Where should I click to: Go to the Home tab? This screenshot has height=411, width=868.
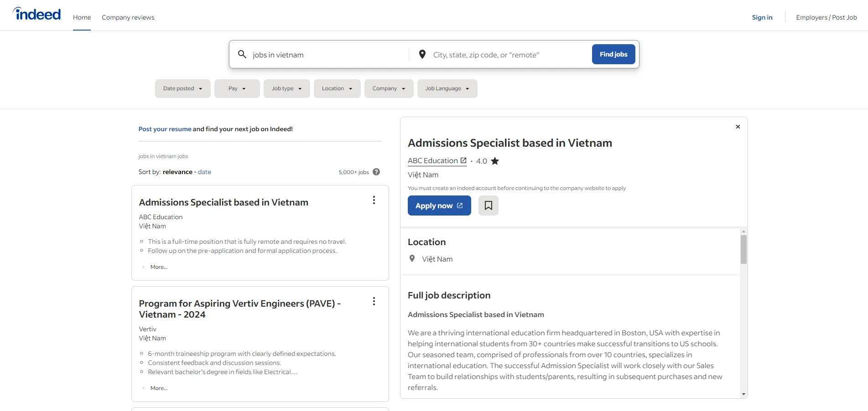tap(82, 17)
